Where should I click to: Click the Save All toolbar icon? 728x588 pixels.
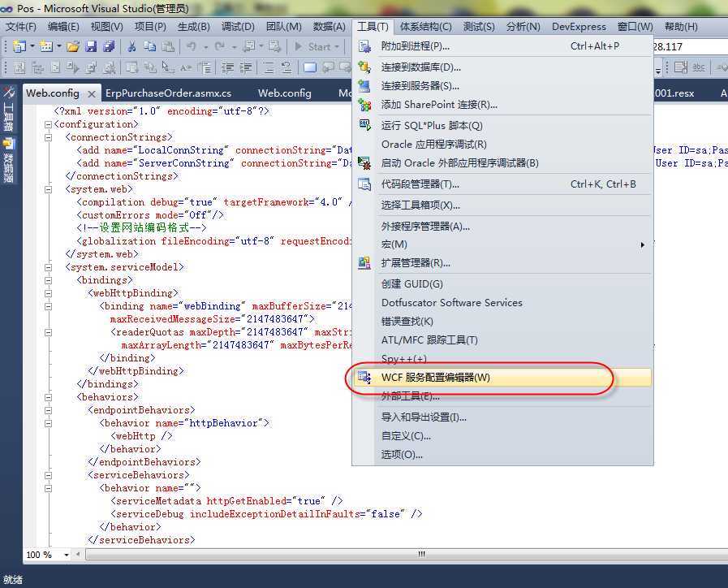point(109,46)
